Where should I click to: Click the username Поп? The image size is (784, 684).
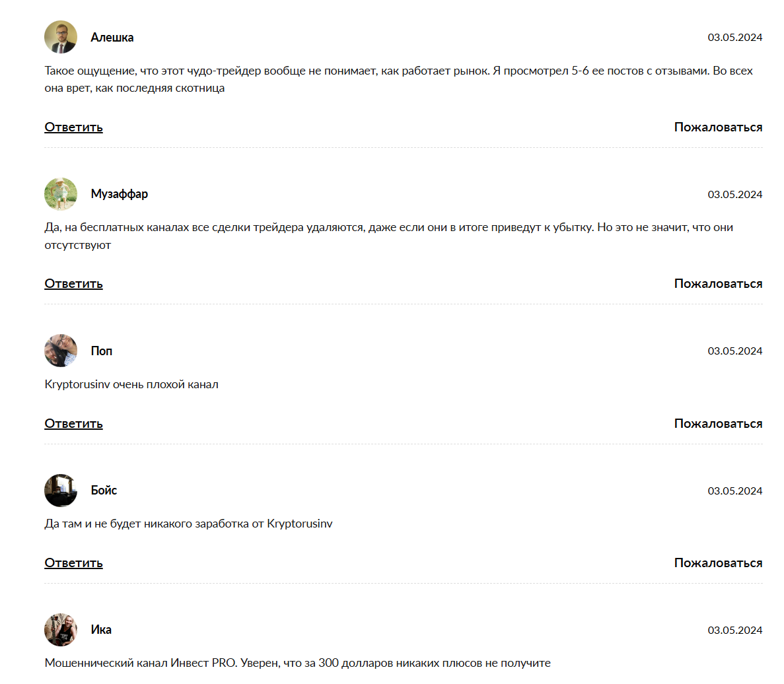coord(102,351)
